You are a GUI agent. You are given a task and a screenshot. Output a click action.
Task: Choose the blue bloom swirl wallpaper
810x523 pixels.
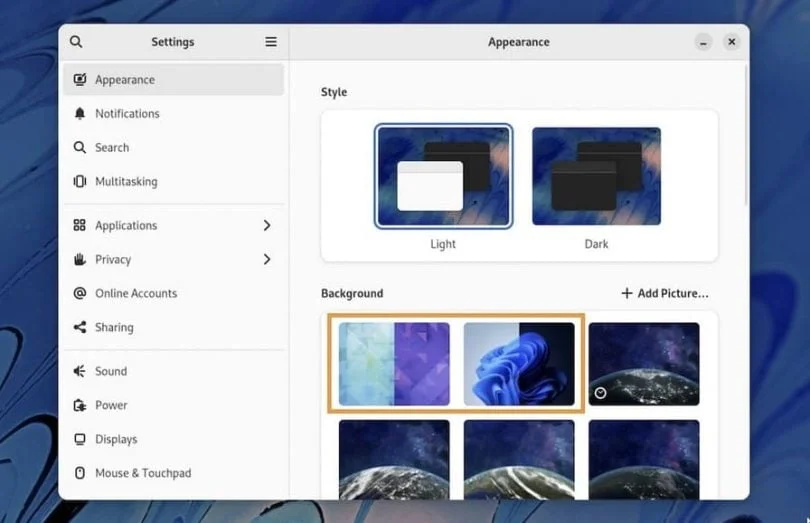coord(519,364)
